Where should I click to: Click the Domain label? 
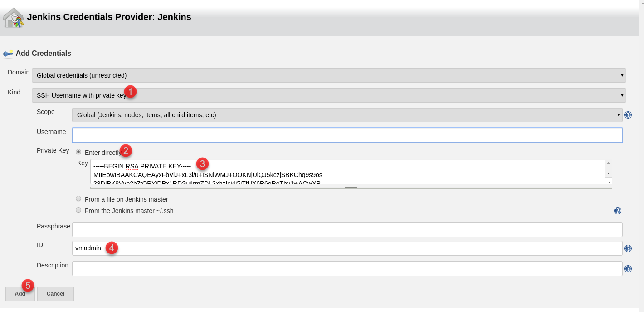point(19,72)
